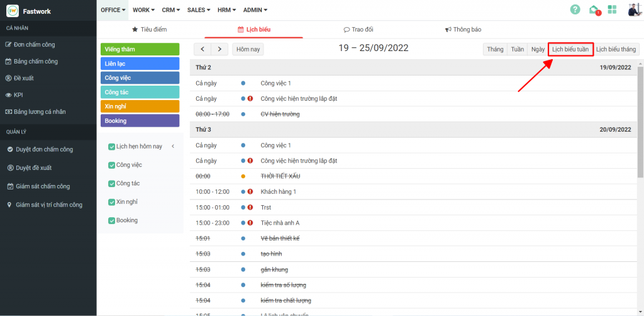
Task: Click the help question mark icon
Action: pyautogui.click(x=575, y=9)
